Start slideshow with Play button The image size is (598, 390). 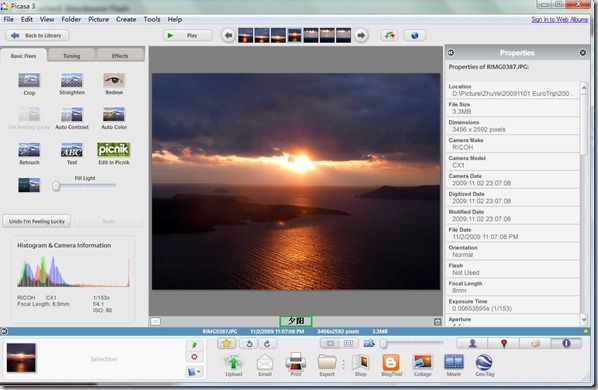[x=188, y=35]
